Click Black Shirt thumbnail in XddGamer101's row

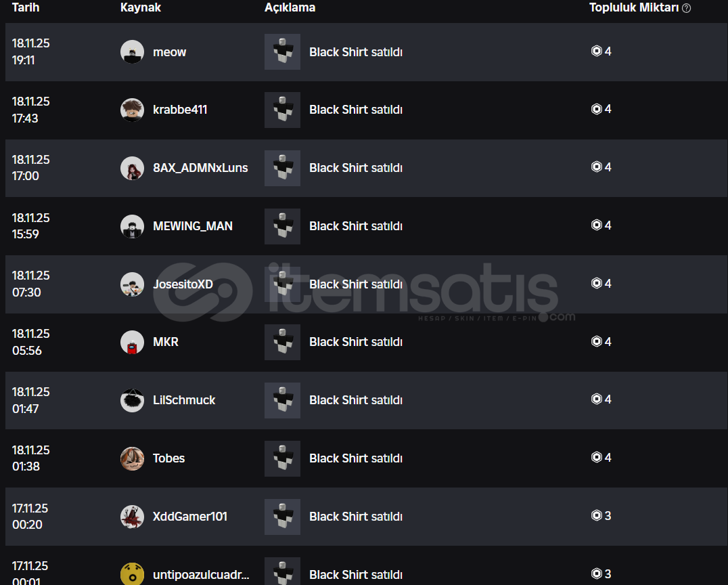[282, 517]
